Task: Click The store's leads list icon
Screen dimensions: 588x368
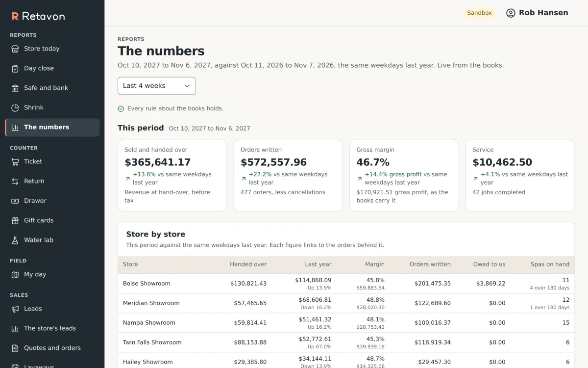Action: click(15, 328)
